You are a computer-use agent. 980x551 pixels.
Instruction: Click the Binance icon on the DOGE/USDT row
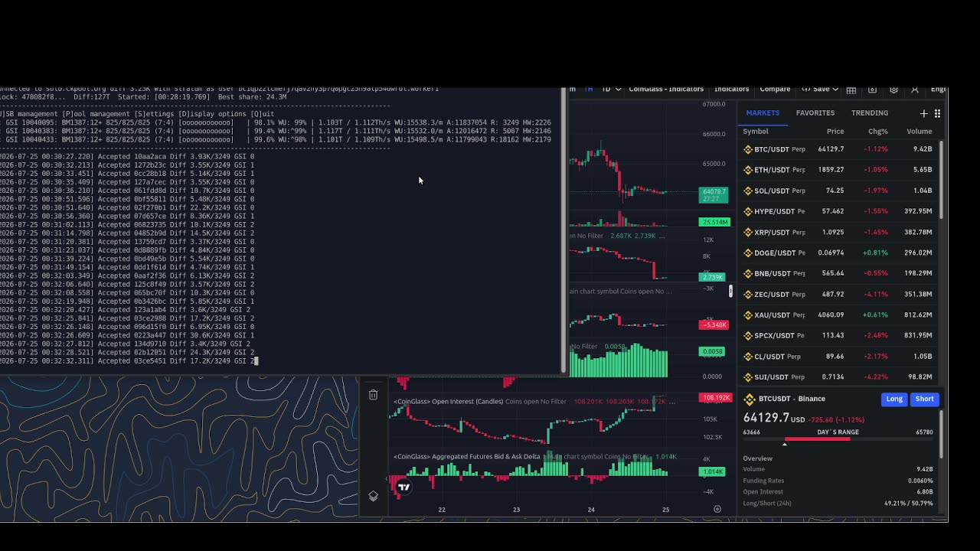coord(748,253)
